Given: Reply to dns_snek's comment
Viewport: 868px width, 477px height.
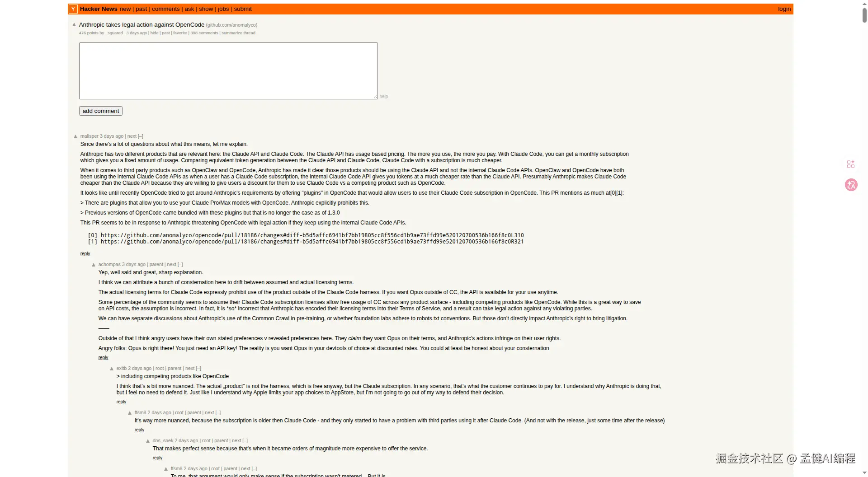Looking at the screenshot, I should [x=157, y=458].
